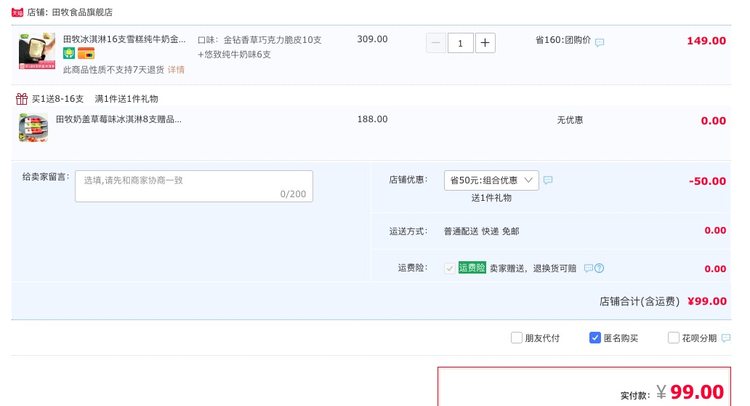This screenshot has width=750, height=406.
Task: Click the orange credit card badge icon
Action: (x=86, y=53)
